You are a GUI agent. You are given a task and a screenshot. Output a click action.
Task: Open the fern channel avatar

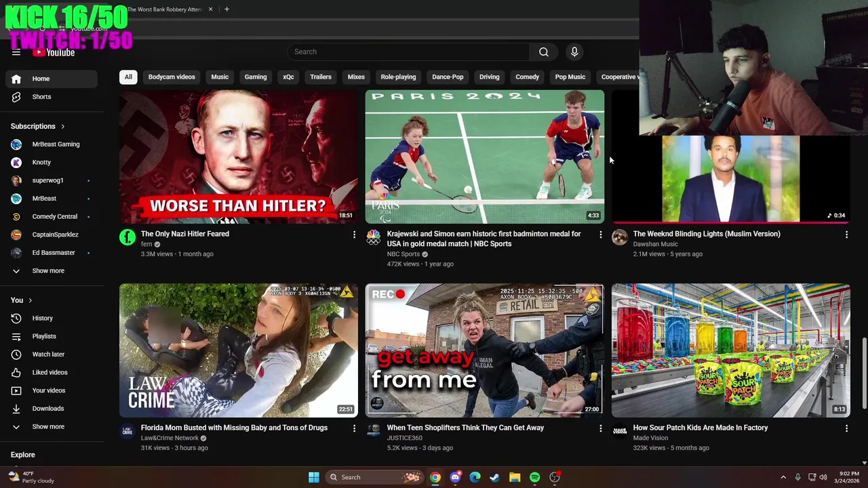point(127,237)
